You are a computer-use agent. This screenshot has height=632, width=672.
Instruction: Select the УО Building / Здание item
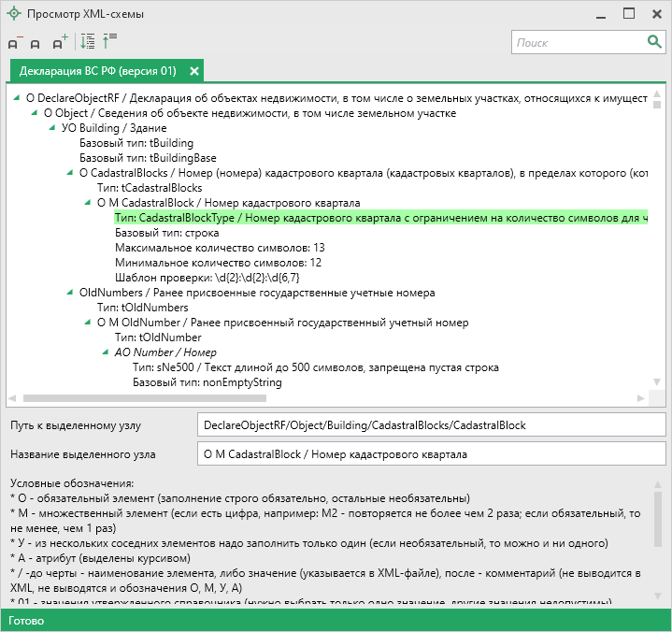click(x=105, y=128)
